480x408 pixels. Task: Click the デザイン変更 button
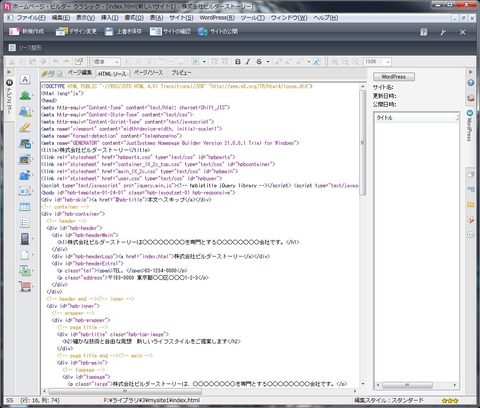tap(76, 31)
